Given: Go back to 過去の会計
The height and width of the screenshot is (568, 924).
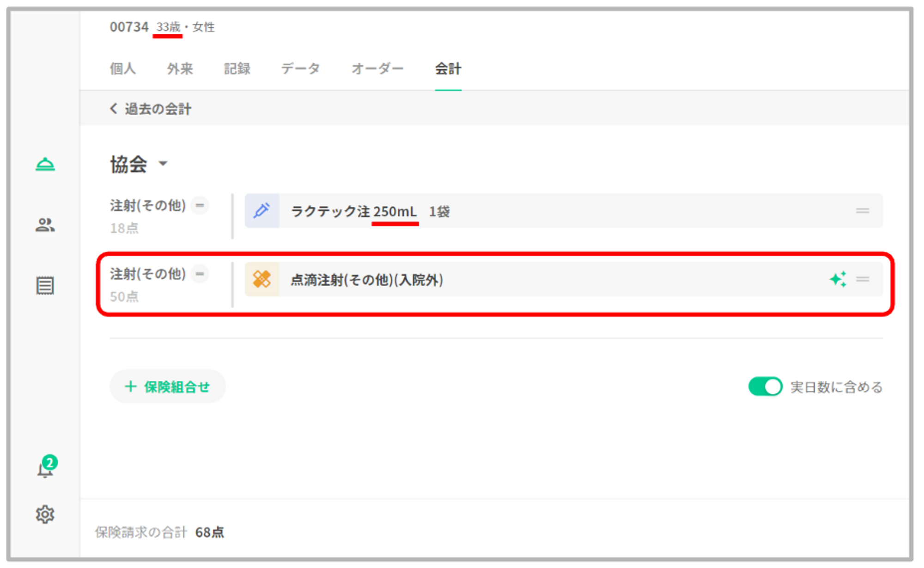Looking at the screenshot, I should coord(151,109).
